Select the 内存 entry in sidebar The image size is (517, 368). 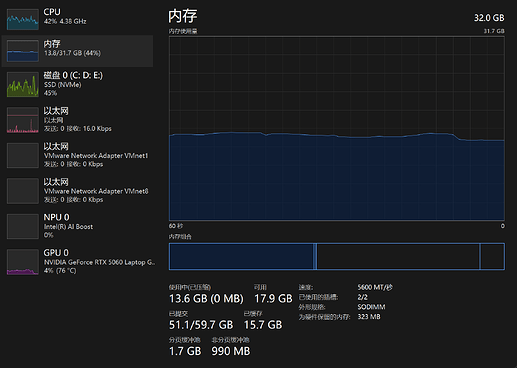(x=77, y=51)
